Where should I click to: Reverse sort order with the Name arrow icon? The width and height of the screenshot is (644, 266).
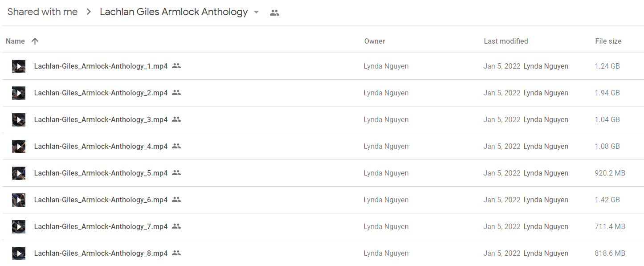click(35, 41)
